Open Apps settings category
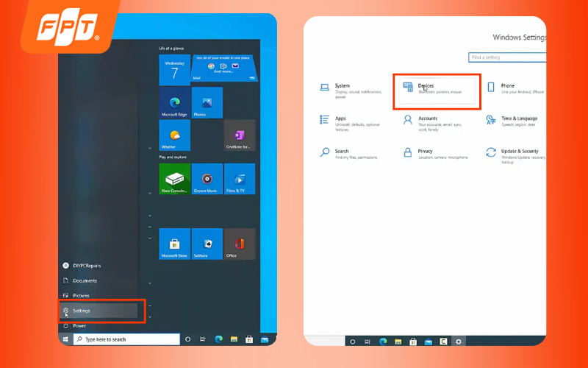 tap(351, 124)
